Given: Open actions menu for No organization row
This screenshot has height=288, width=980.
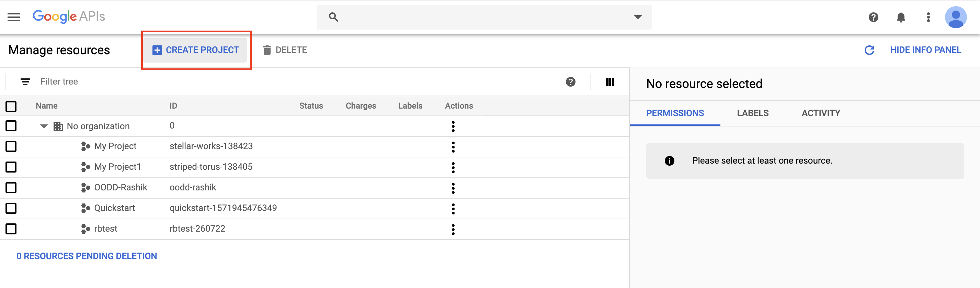Looking at the screenshot, I should click(x=453, y=126).
